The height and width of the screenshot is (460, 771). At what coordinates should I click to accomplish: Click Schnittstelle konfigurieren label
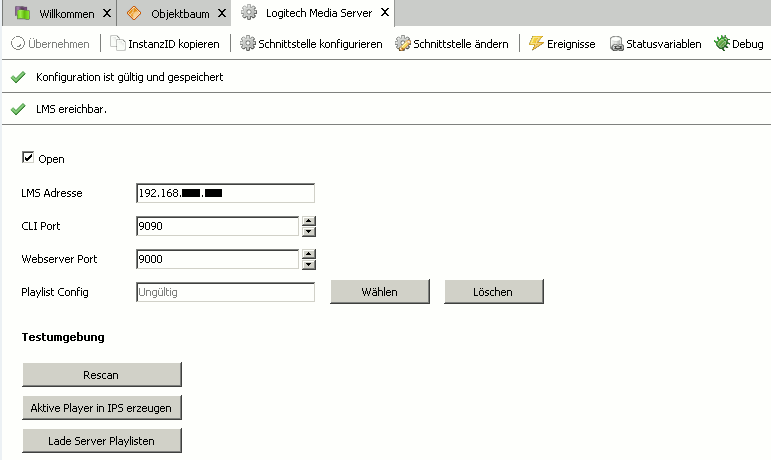pos(320,44)
